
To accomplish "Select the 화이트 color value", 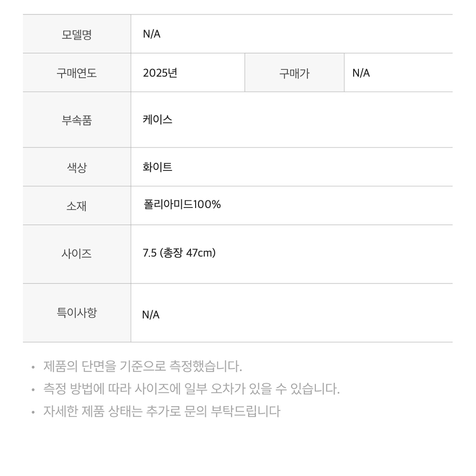I will pos(157,167).
